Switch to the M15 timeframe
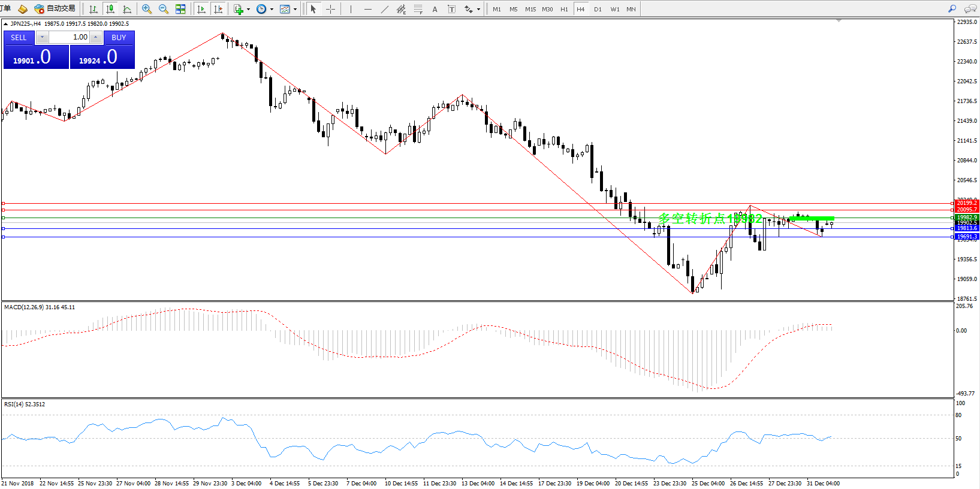 click(x=530, y=9)
